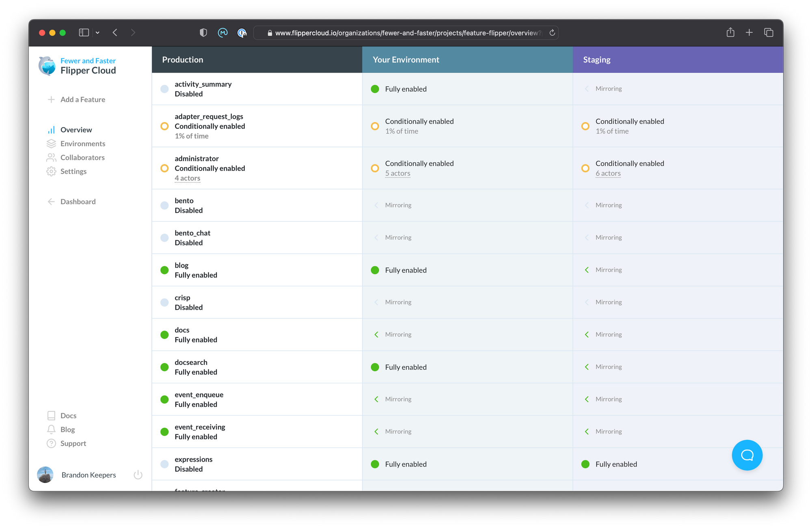The width and height of the screenshot is (812, 529).
Task: Click the Flipper Cloud dolphin logo
Action: [47, 66]
